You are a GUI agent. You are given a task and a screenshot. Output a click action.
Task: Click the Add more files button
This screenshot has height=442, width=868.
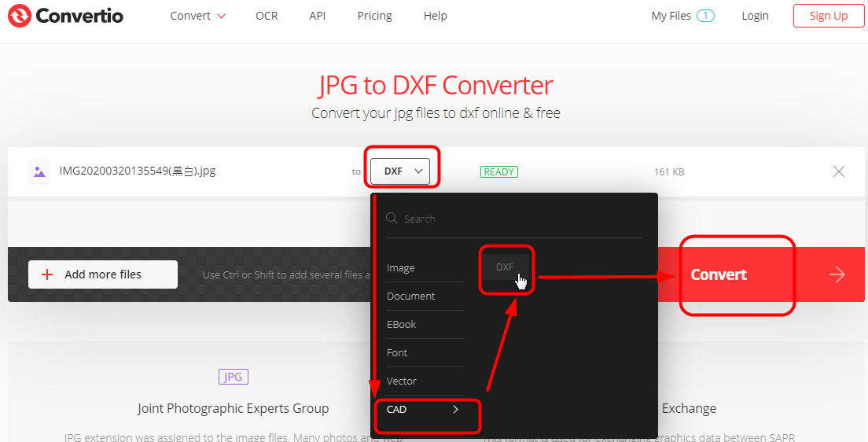coord(103,274)
